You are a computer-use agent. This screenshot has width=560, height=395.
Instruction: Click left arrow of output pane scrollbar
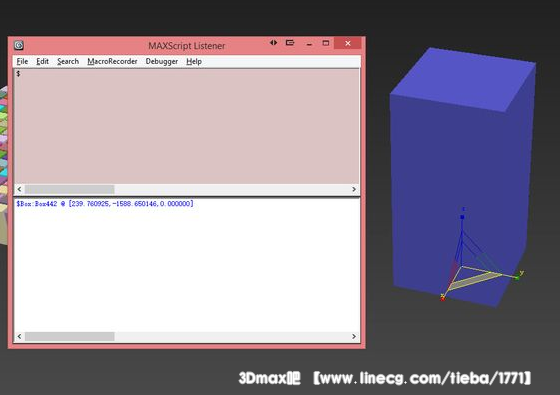pyautogui.click(x=19, y=336)
